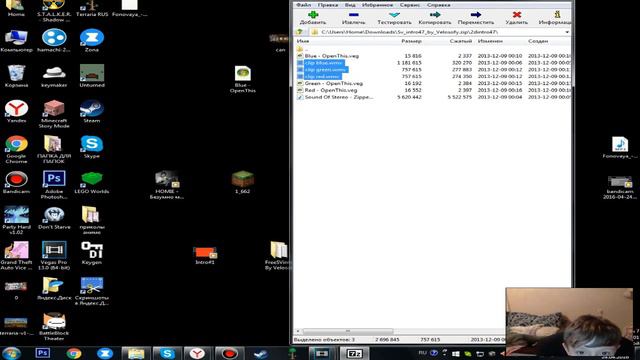
Task: Open the Сервис menu
Action: [x=410, y=5]
